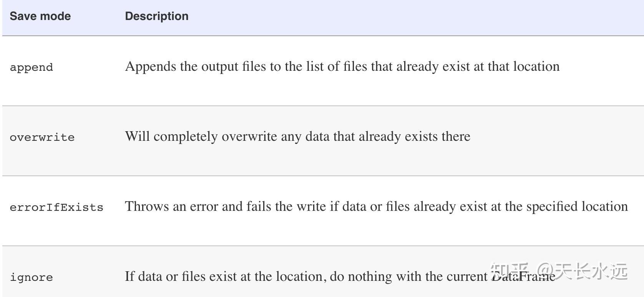The image size is (644, 297).
Task: Click the errorIfExists save mode name
Action: click(x=56, y=207)
